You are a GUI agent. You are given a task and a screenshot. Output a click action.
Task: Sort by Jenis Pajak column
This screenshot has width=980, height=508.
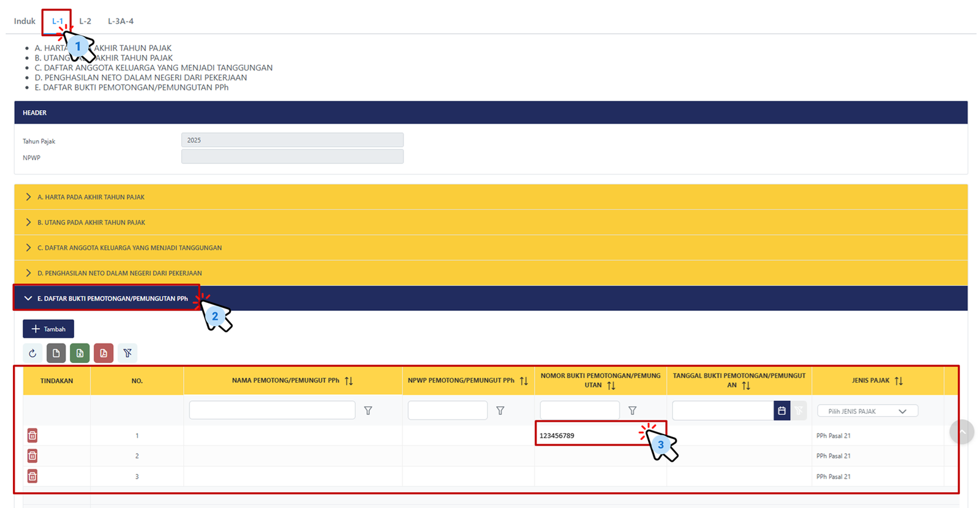(x=899, y=381)
